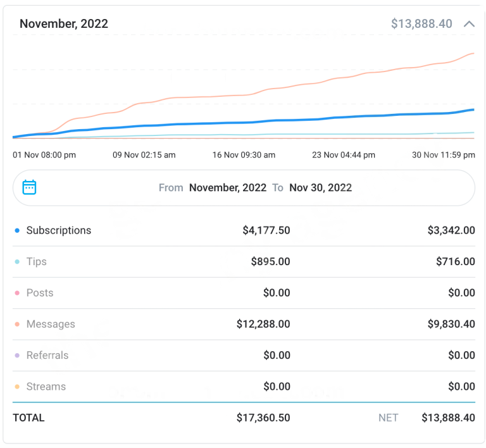Collapse the November, 2022 earnings panel
This screenshot has height=448, width=486.
pyautogui.click(x=469, y=24)
